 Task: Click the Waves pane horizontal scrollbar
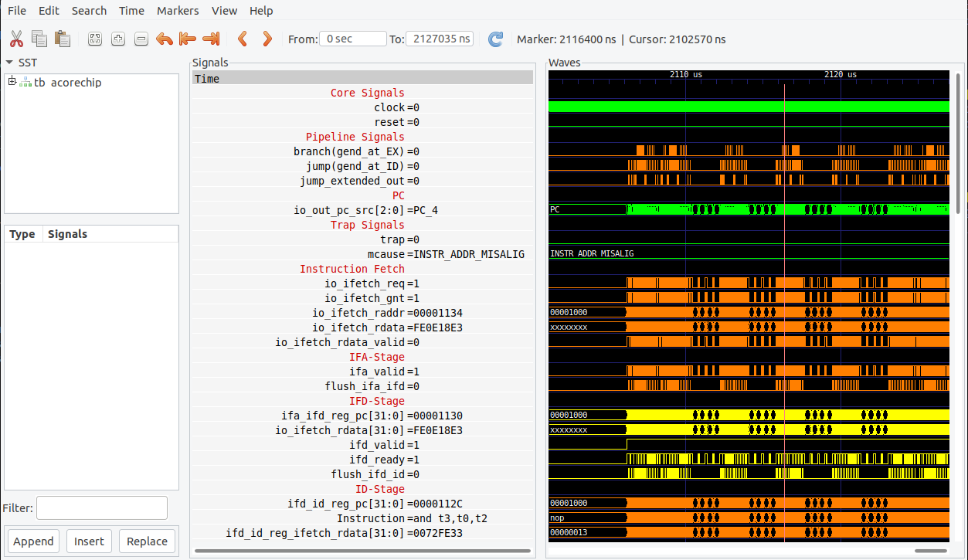click(x=930, y=551)
